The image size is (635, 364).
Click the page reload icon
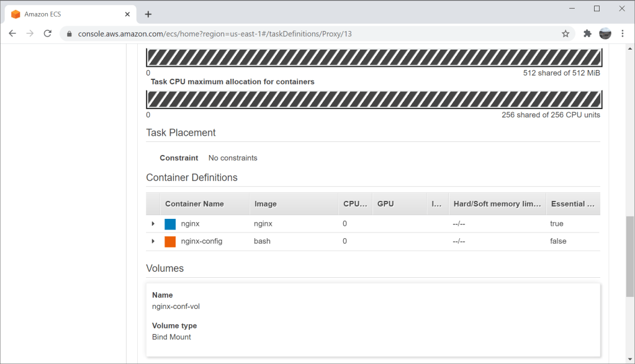tap(47, 33)
